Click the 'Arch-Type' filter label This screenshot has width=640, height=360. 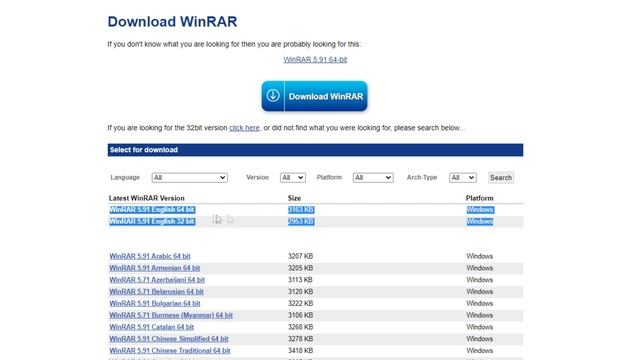coord(422,178)
